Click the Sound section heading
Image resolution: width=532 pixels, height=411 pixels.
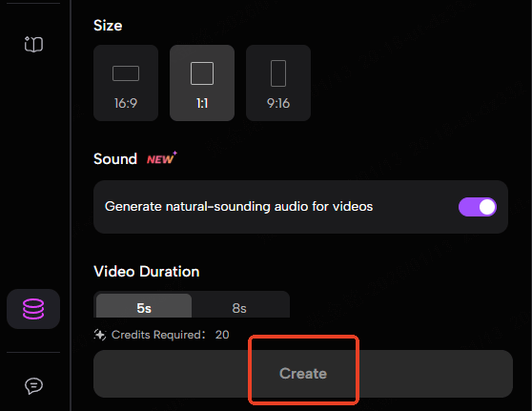pyautogui.click(x=115, y=159)
